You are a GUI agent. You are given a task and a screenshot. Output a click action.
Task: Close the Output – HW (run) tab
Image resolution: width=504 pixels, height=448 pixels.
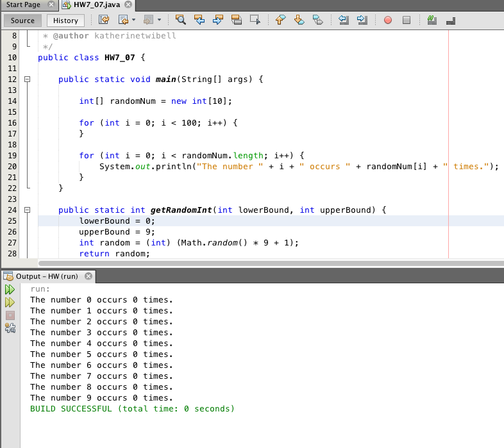tap(88, 276)
